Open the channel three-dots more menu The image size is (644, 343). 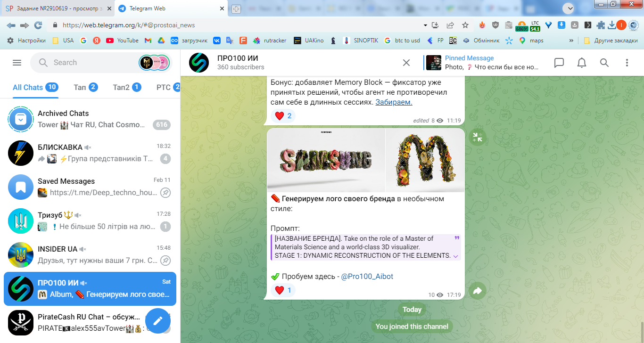(x=627, y=63)
